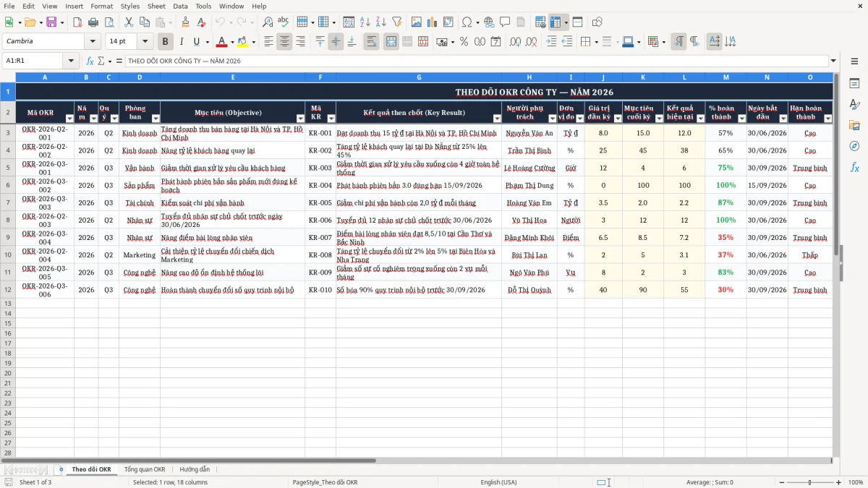Open the Mã OKR column filter
The image size is (868, 488).
coord(69,119)
